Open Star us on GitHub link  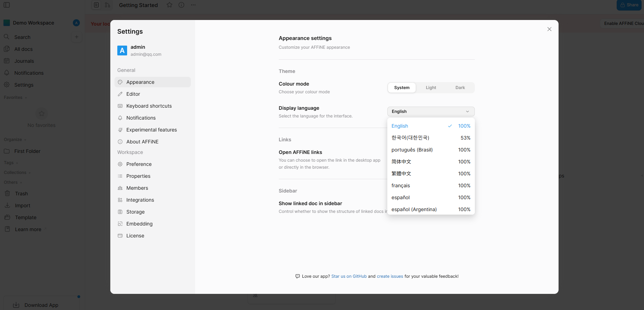pyautogui.click(x=349, y=276)
